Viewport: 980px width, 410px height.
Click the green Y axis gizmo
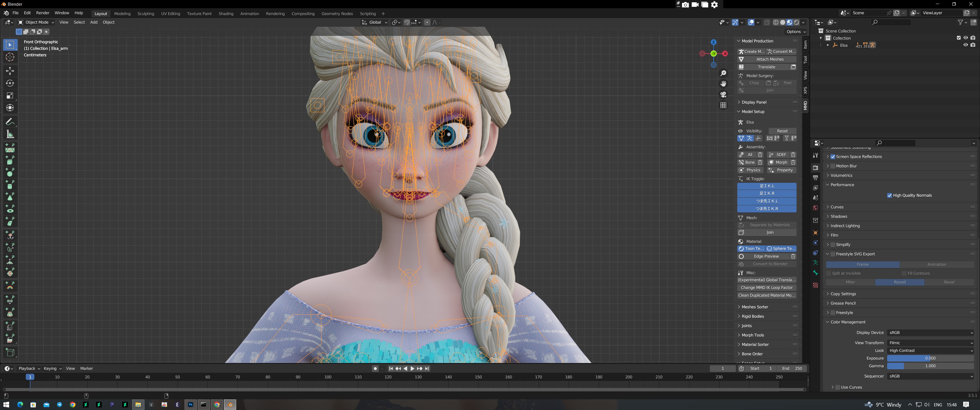714,54
